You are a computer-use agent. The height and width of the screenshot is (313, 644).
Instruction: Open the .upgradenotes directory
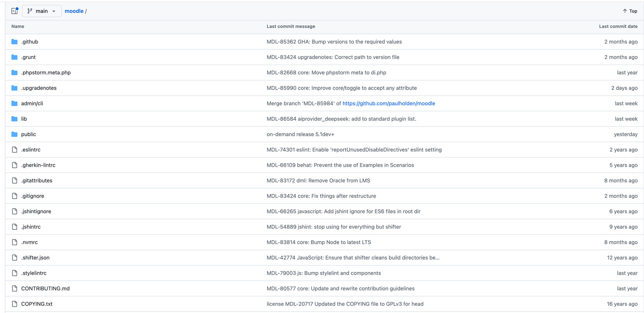39,88
